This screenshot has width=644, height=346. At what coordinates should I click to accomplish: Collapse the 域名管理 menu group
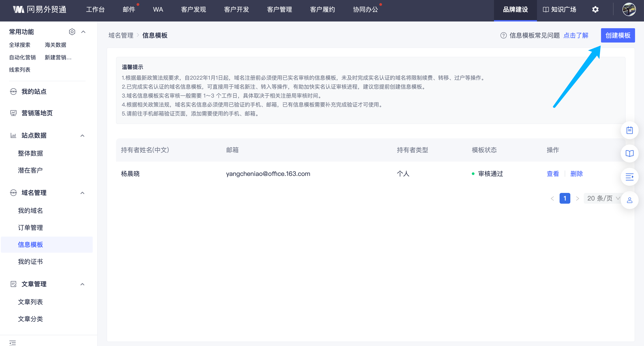(82, 193)
